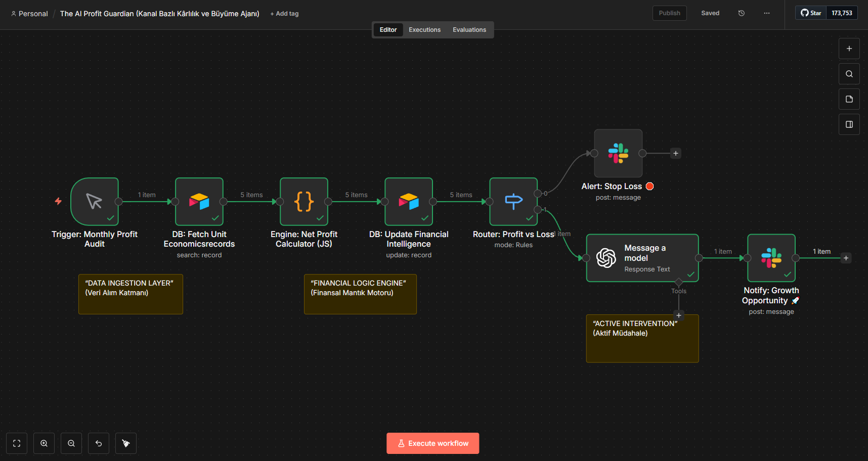Fit the workflow to view
Image resolution: width=868 pixels, height=461 pixels.
point(17,443)
